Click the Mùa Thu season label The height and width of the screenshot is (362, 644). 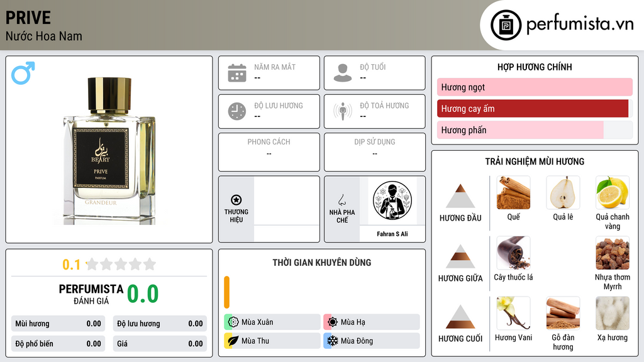point(255,341)
